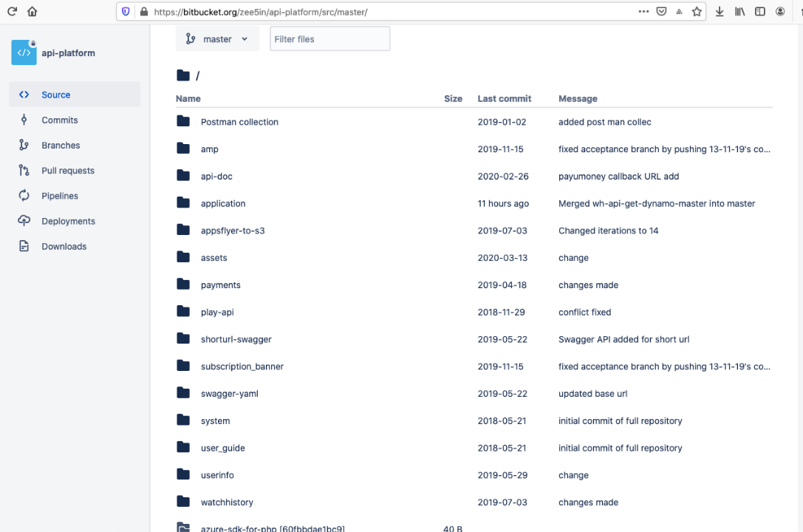The image size is (803, 532).
Task: Click into the Filter files field
Action: pyautogui.click(x=329, y=39)
